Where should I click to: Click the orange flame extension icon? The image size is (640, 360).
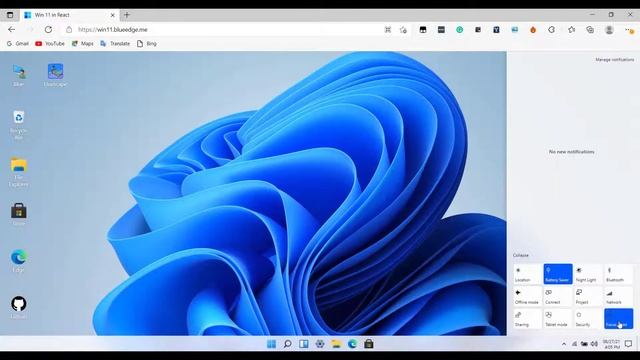point(533,29)
